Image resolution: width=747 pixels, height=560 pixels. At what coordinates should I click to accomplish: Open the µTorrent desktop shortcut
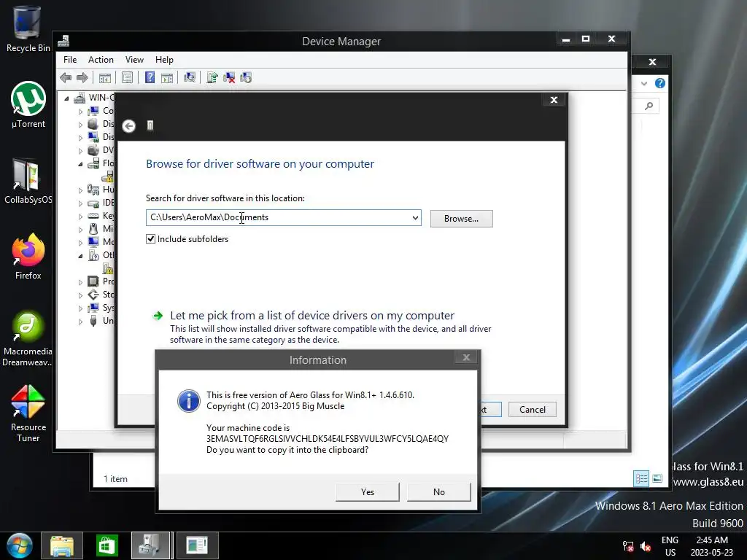point(28,105)
